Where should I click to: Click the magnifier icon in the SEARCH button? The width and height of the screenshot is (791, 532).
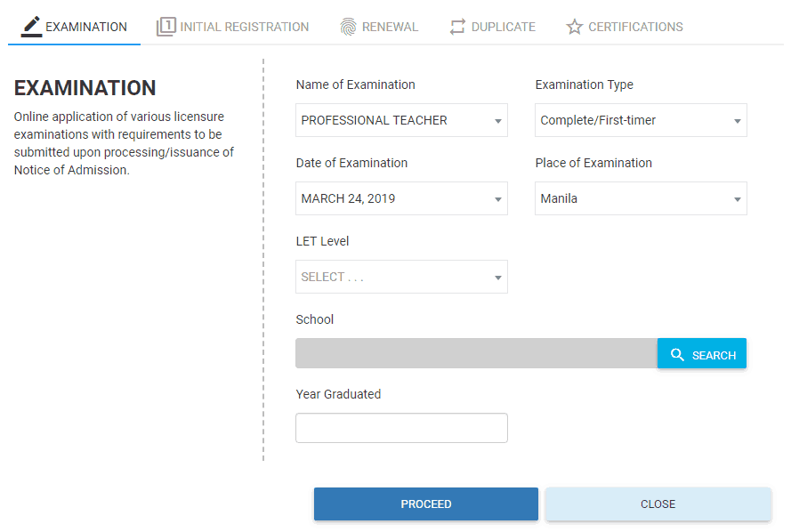coord(679,353)
